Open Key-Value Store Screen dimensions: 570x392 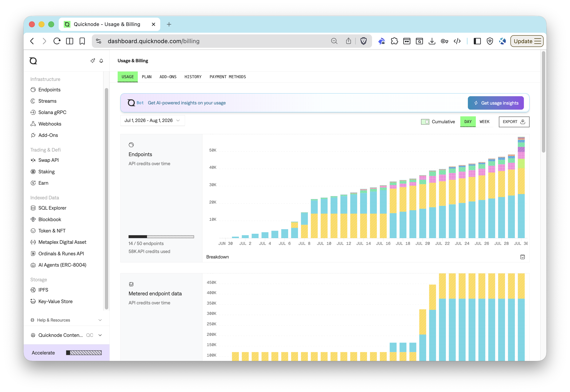[x=55, y=301]
